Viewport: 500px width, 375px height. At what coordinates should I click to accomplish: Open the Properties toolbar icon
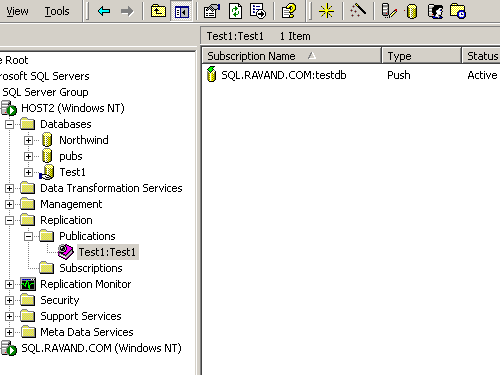pos(212,11)
